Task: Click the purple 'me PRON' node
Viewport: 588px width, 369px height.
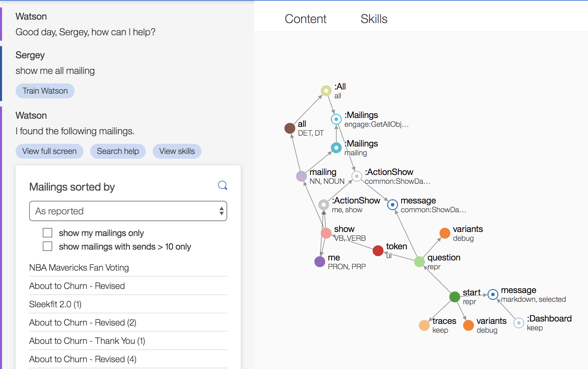Action: click(x=320, y=261)
